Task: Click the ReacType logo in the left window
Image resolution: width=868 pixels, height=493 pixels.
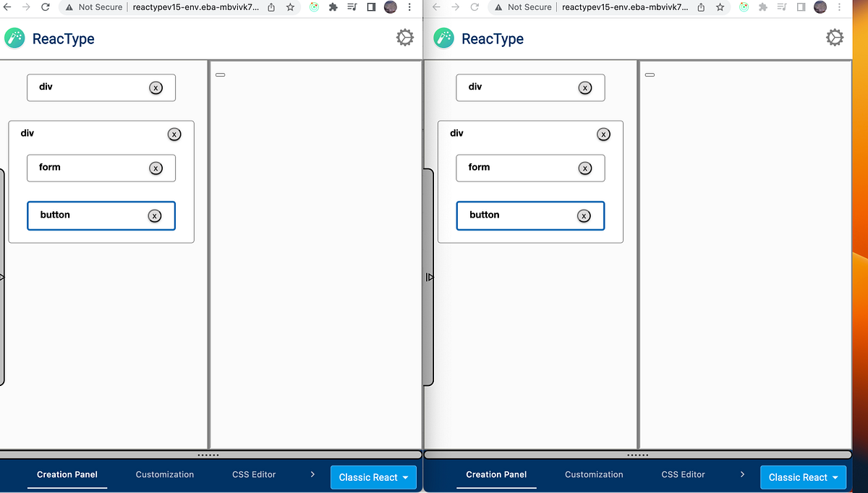Action: pos(14,37)
